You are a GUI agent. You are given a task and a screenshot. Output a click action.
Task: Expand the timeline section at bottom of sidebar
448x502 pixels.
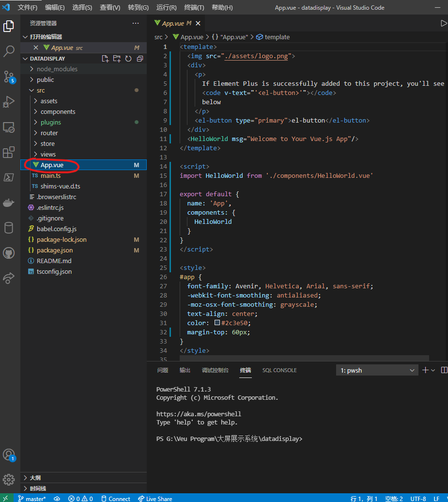click(83, 488)
